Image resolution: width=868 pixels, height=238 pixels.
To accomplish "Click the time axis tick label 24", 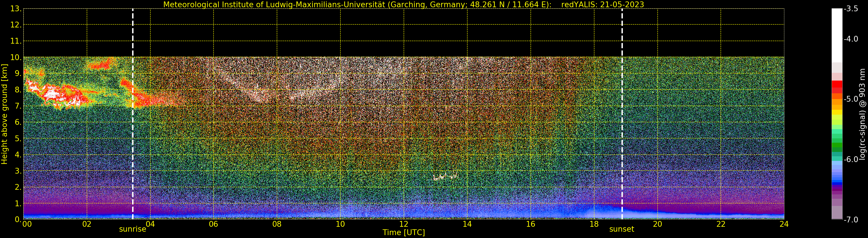I will point(784,224).
